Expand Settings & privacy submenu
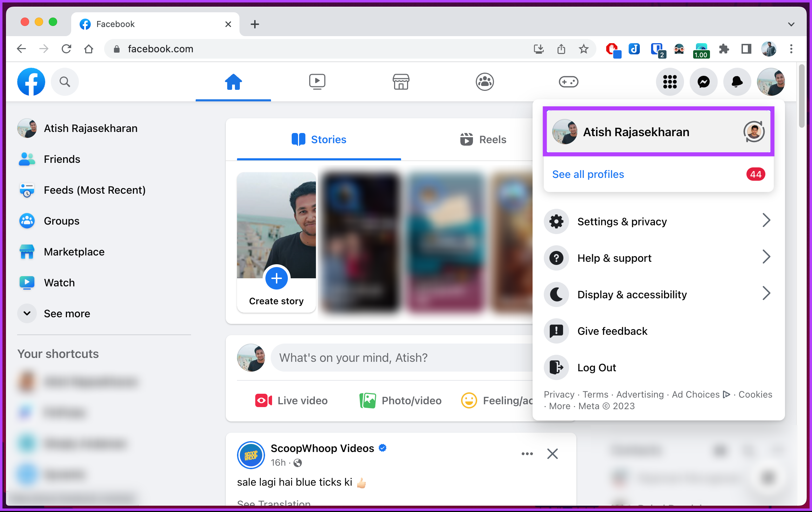This screenshot has height=512, width=812. (658, 221)
